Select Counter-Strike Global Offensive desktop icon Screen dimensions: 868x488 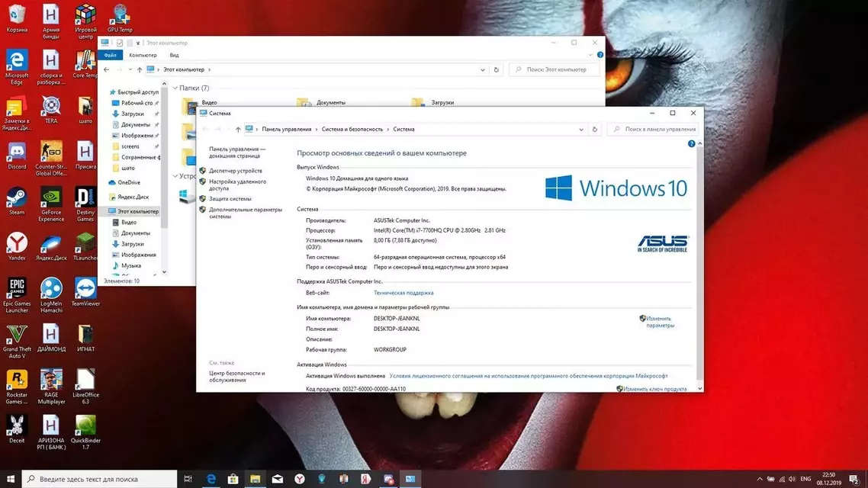[x=51, y=159]
